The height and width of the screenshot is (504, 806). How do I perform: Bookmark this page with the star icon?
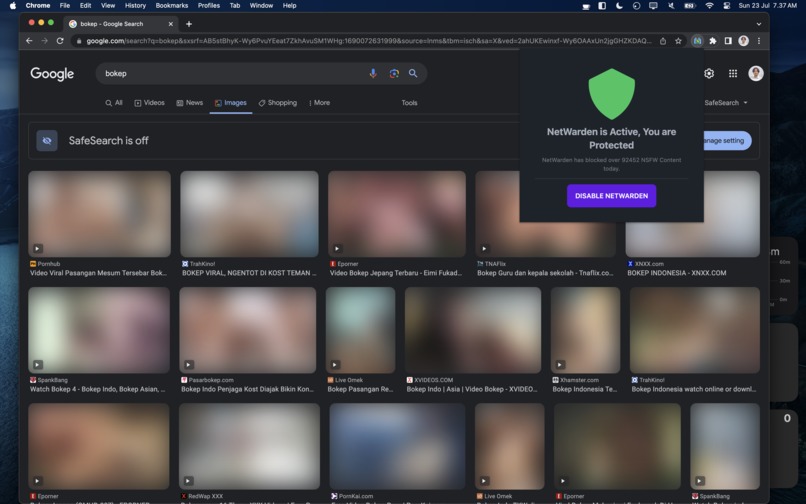[x=679, y=41]
